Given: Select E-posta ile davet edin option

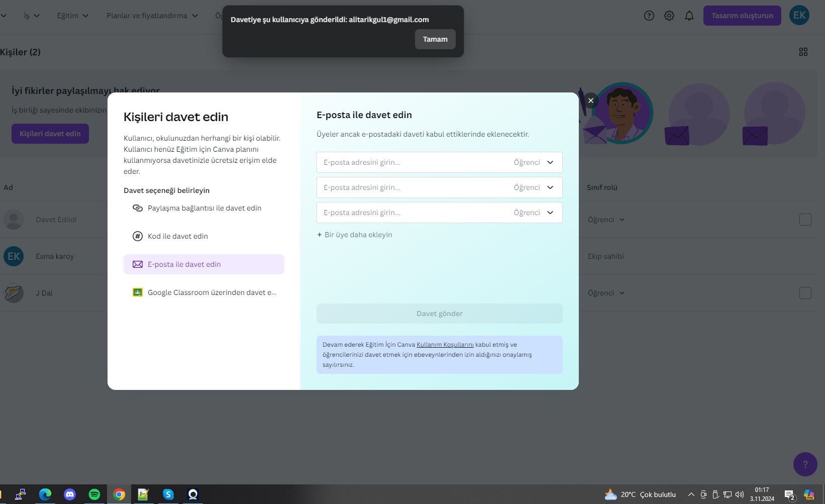Looking at the screenshot, I should (204, 264).
